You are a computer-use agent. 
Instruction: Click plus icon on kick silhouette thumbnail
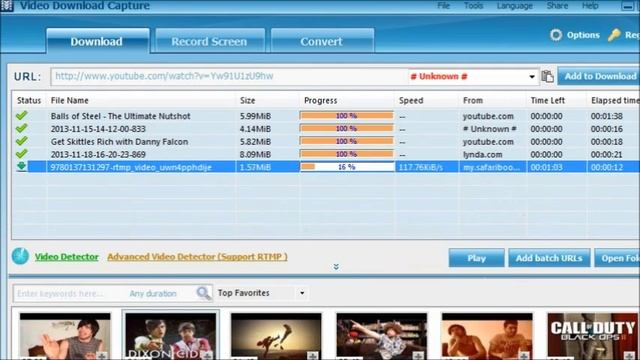(x=313, y=356)
